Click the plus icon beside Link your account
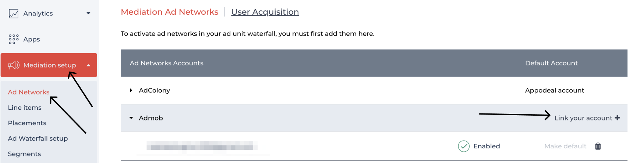This screenshot has height=163, width=644. point(617,118)
